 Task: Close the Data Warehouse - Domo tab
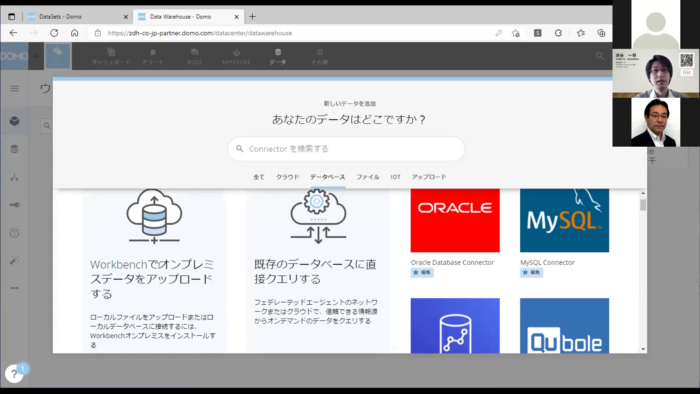click(237, 17)
